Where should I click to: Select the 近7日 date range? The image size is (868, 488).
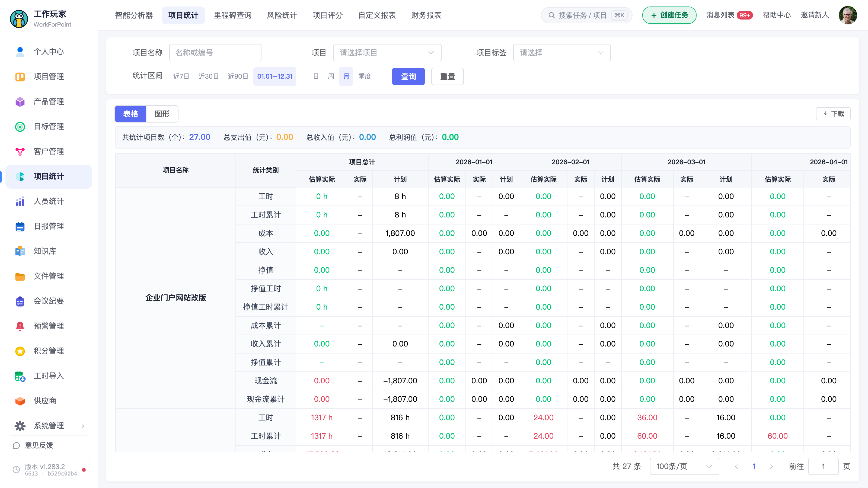pyautogui.click(x=181, y=76)
